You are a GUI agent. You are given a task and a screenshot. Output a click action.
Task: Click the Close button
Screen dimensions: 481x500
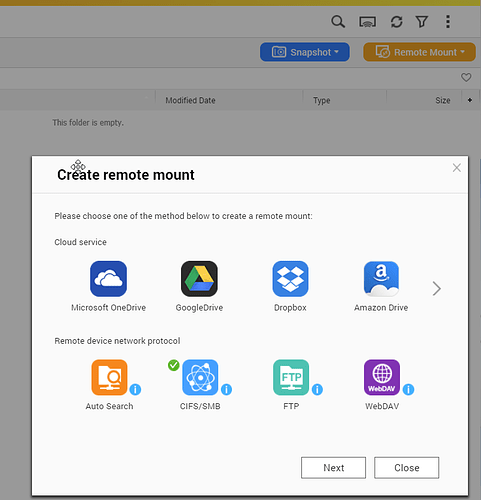pos(407,468)
